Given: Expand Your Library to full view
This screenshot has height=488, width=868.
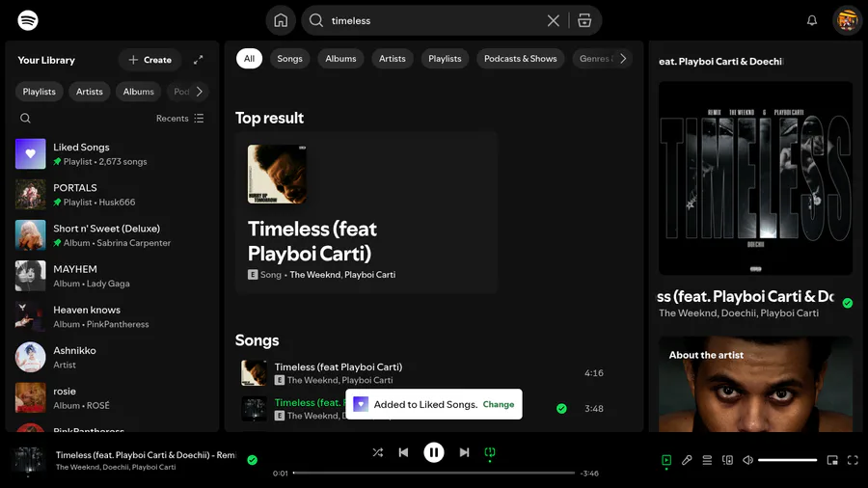Looking at the screenshot, I should coord(198,60).
